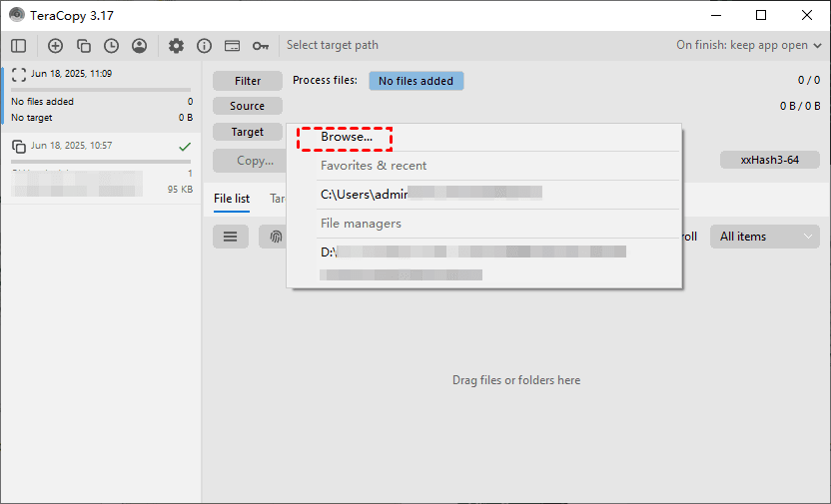The image size is (831, 504).
Task: Click the 'Favorites & recent' header
Action: [x=374, y=166]
